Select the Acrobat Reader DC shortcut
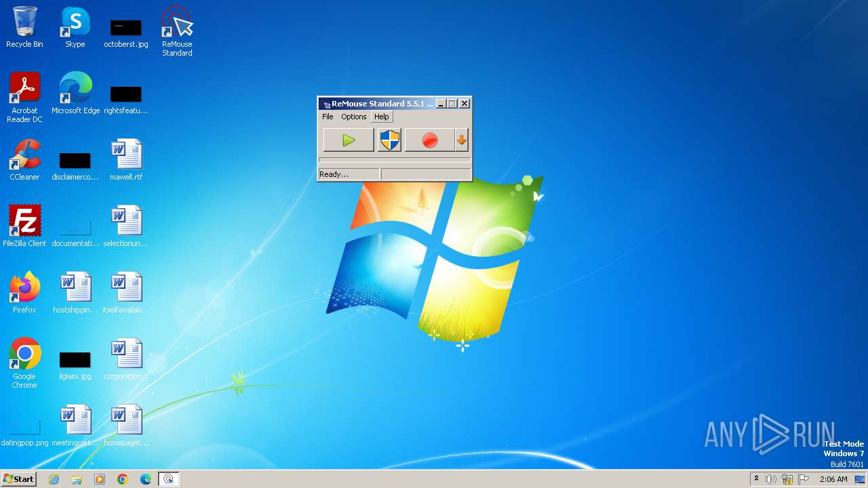This screenshot has height=488, width=868. 24,98
